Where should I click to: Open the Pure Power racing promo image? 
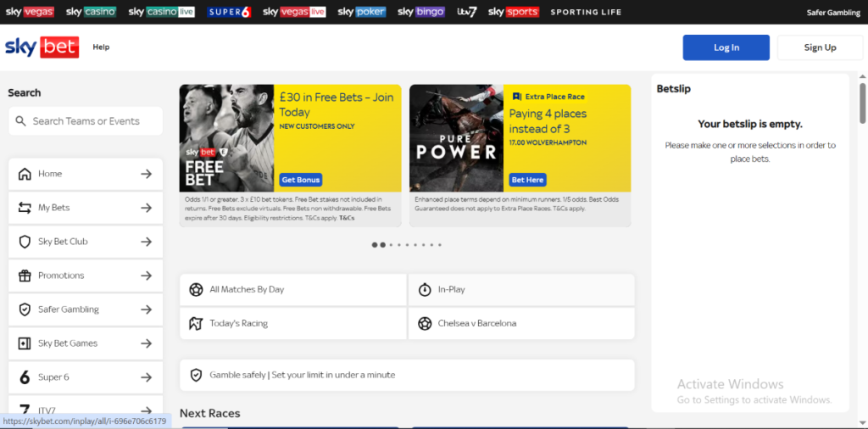[x=456, y=138]
